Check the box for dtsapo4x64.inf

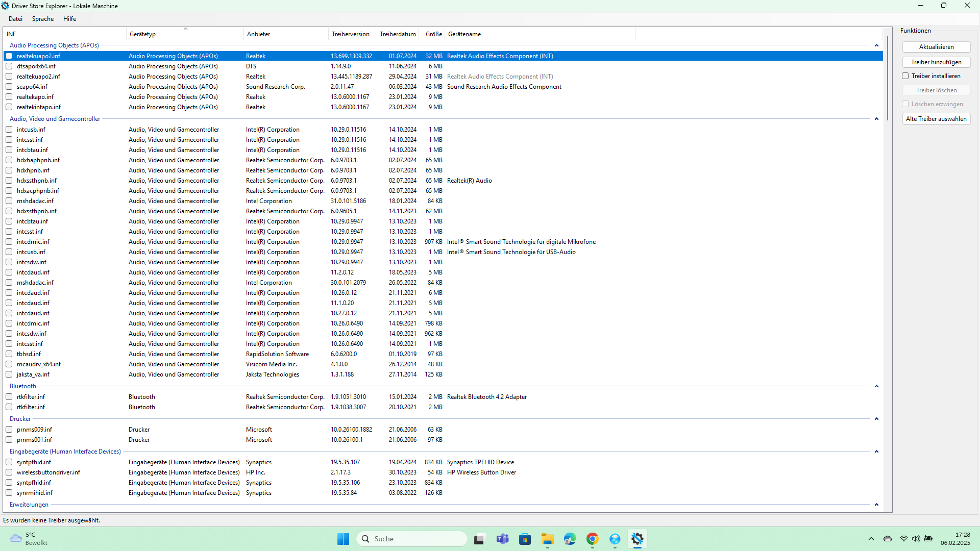point(9,66)
